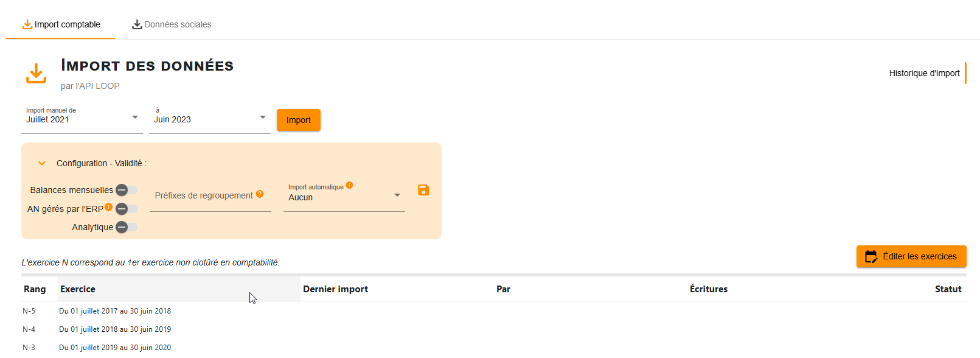The image size is (980, 358).
Task: Open the Import manuel de Juillet 2021 dropdown
Action: [x=82, y=119]
